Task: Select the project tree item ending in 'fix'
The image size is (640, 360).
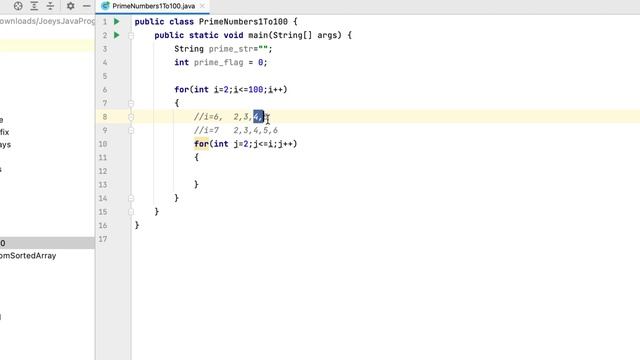Action: 4,132
